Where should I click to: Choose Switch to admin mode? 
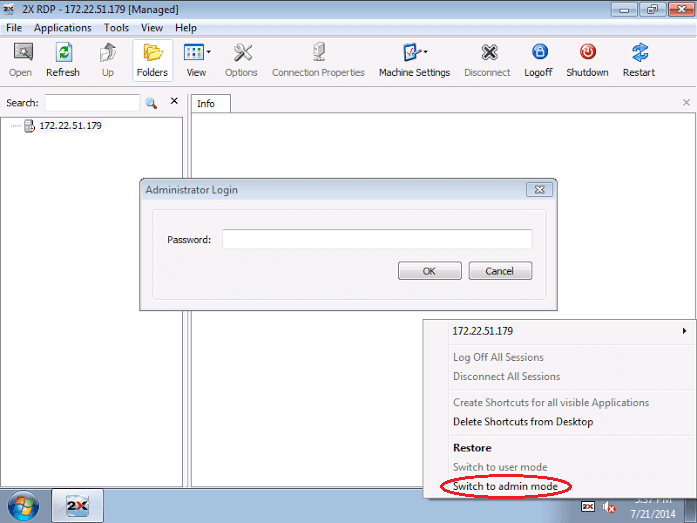pyautogui.click(x=505, y=486)
